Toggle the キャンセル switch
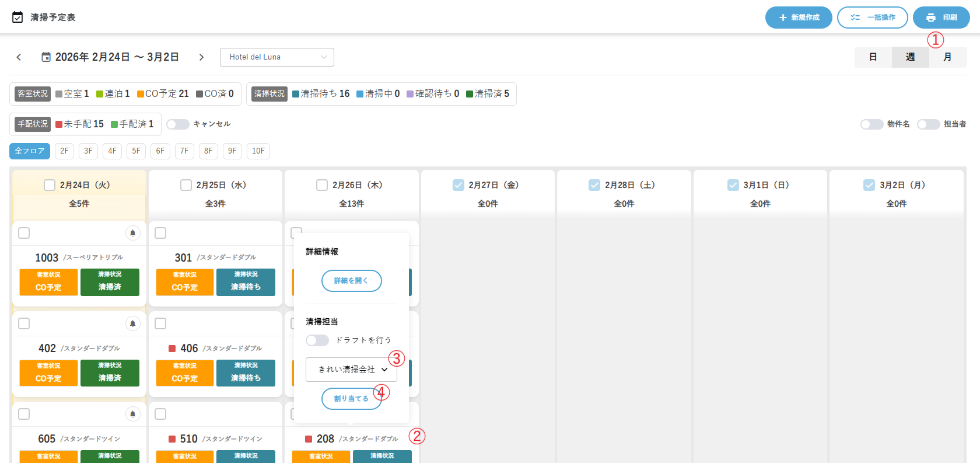Screen dimensions: 980x463 point(177,124)
